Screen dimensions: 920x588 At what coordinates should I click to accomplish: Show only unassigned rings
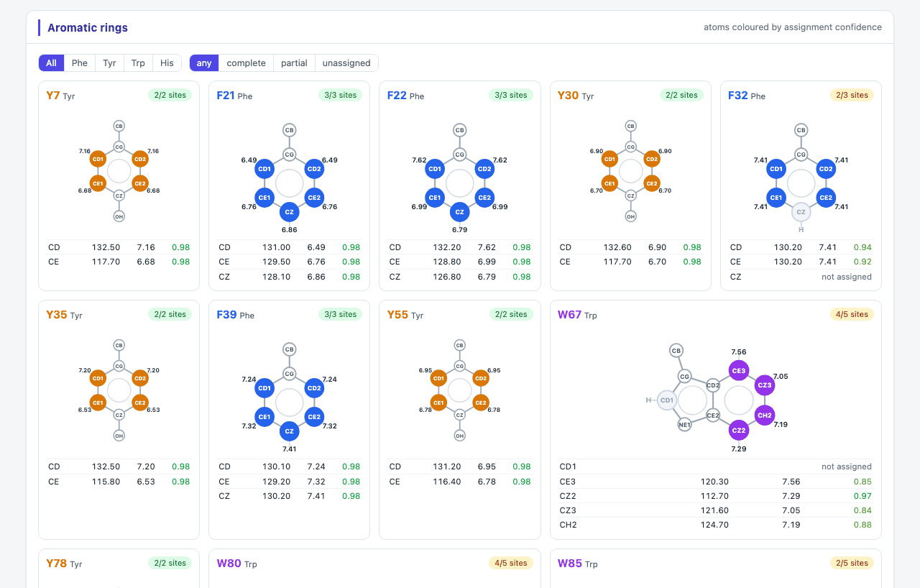[x=346, y=63]
